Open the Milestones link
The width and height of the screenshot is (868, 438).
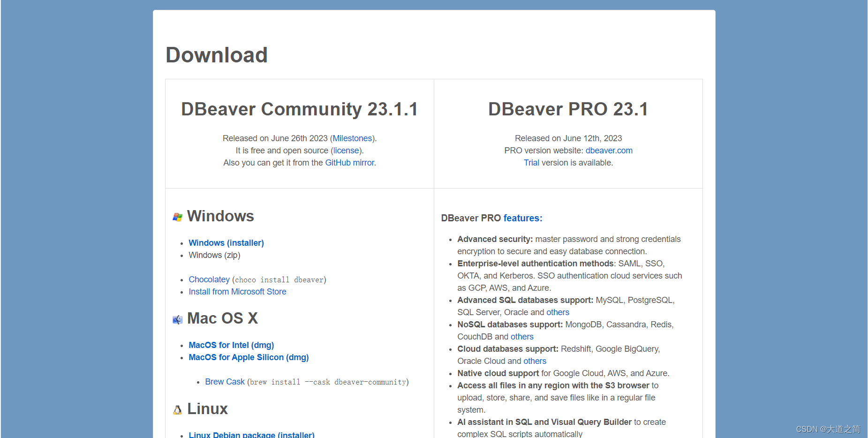click(x=352, y=138)
